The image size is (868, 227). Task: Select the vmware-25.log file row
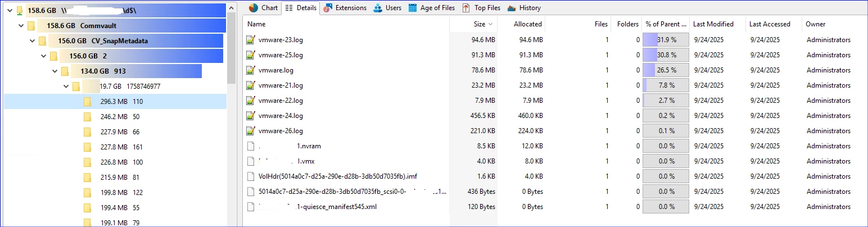tap(555, 55)
